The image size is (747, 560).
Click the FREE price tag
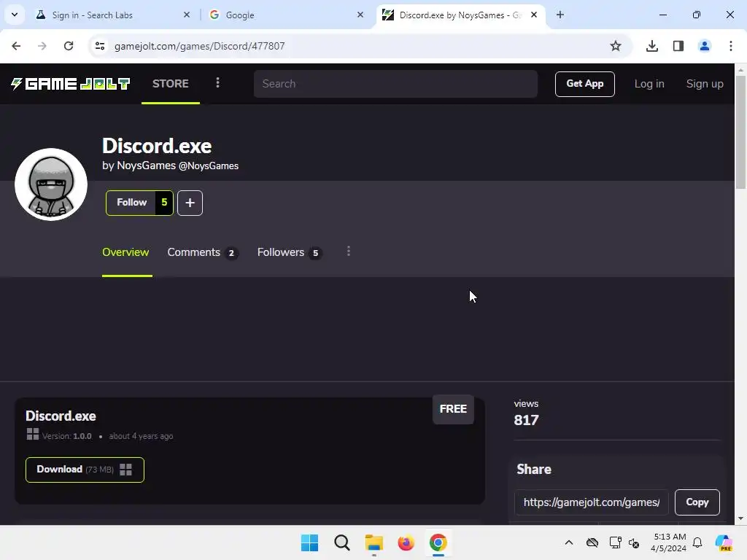pyautogui.click(x=453, y=409)
